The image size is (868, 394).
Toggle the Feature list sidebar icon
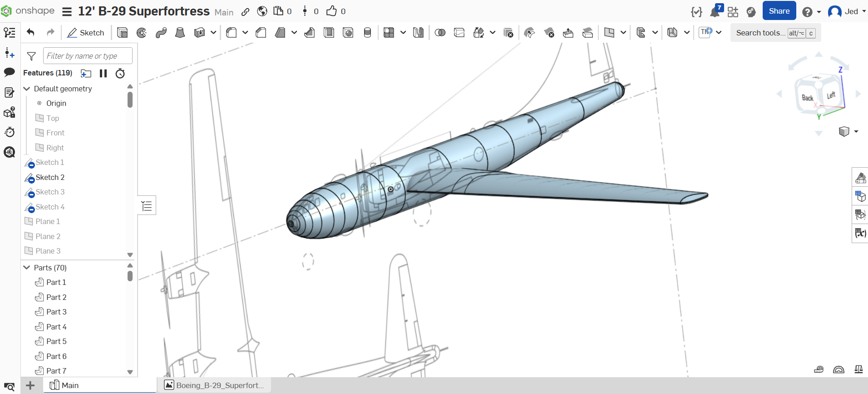tap(10, 32)
